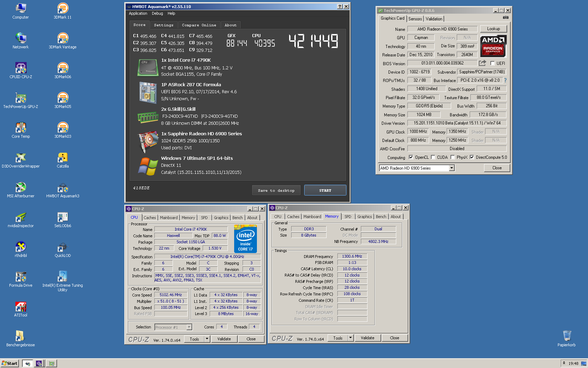Viewport: 588px width, 368px height.
Task: Toggle the CUDA checkbox in GPU-Z
Action: 433,157
